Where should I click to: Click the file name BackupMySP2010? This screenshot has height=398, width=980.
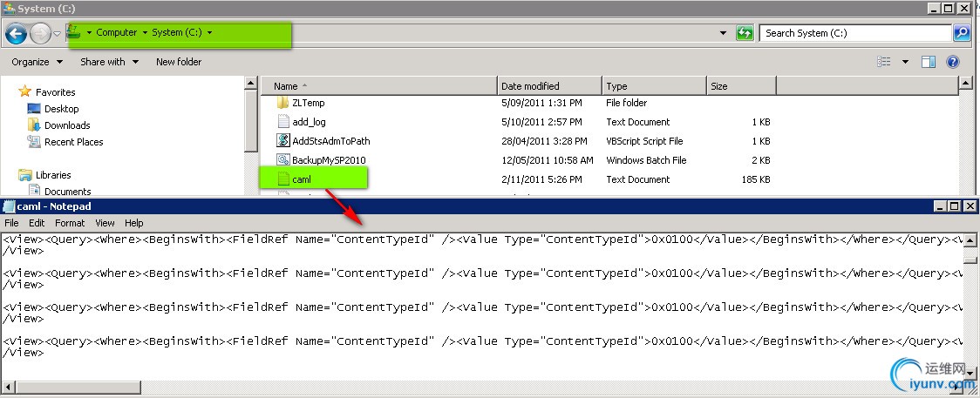click(330, 160)
